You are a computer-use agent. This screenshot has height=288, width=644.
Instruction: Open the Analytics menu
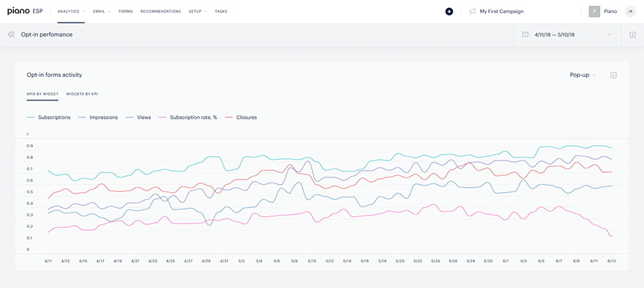click(71, 12)
